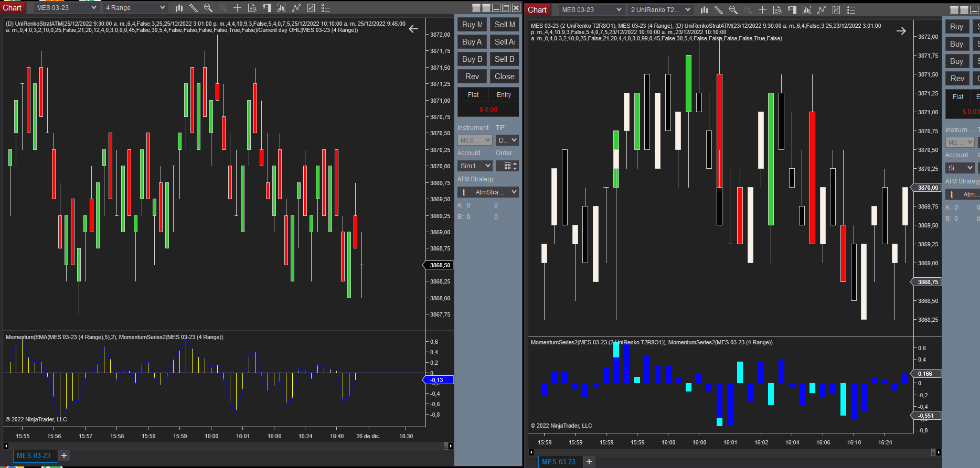This screenshot has width=980, height=468.
Task: Toggle chart trader icon in left chart
Action: pos(267,8)
